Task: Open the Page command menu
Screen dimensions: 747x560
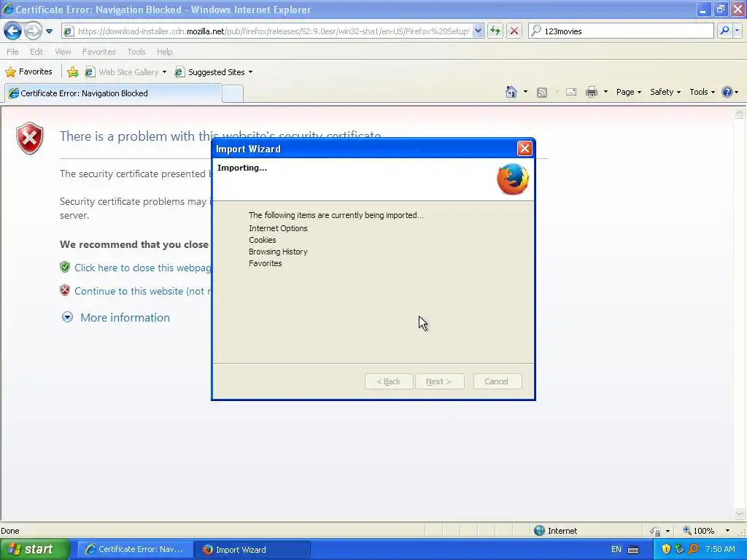Action: click(x=628, y=92)
